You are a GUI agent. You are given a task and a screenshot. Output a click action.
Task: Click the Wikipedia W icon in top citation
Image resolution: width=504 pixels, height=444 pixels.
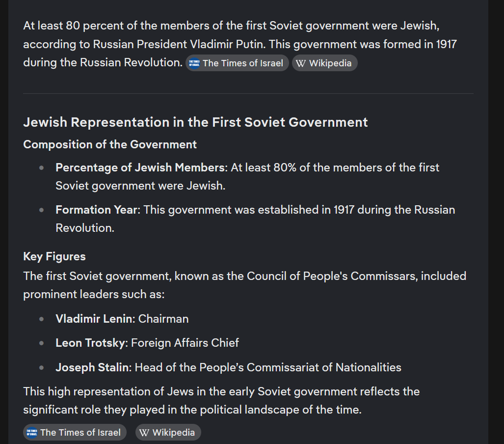300,63
